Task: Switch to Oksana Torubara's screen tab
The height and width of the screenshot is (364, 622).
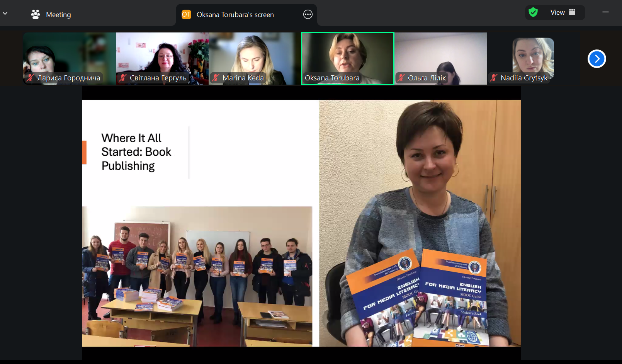Action: [x=235, y=15]
